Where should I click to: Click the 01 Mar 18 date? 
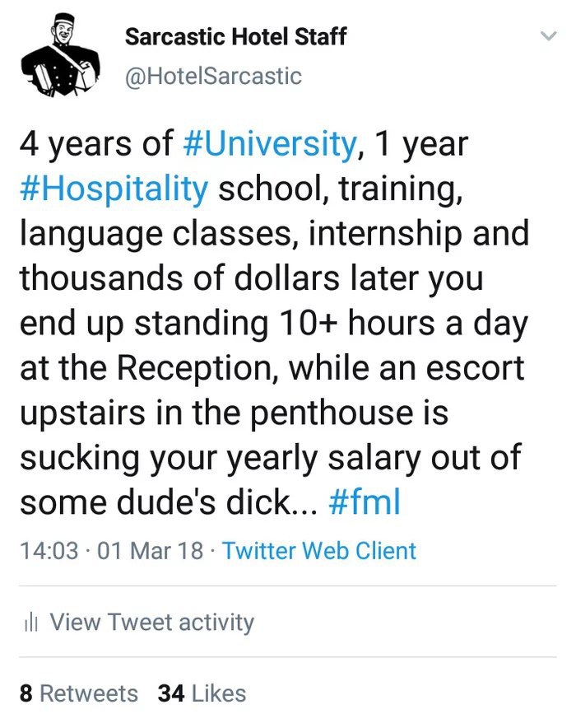(150, 550)
